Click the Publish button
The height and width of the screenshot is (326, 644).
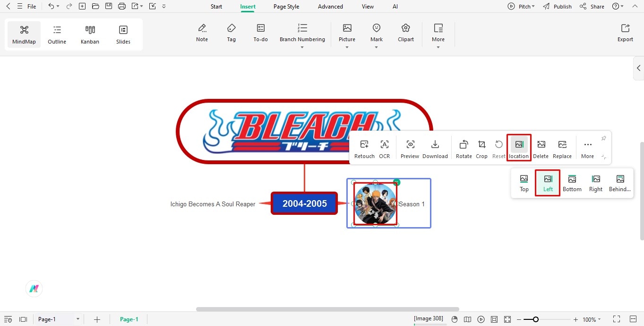(557, 7)
